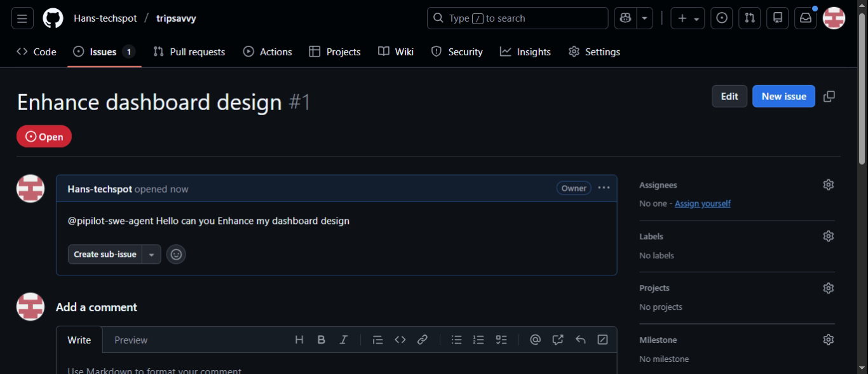
Task: Add a reaction with the smiley icon
Action: coord(176,254)
